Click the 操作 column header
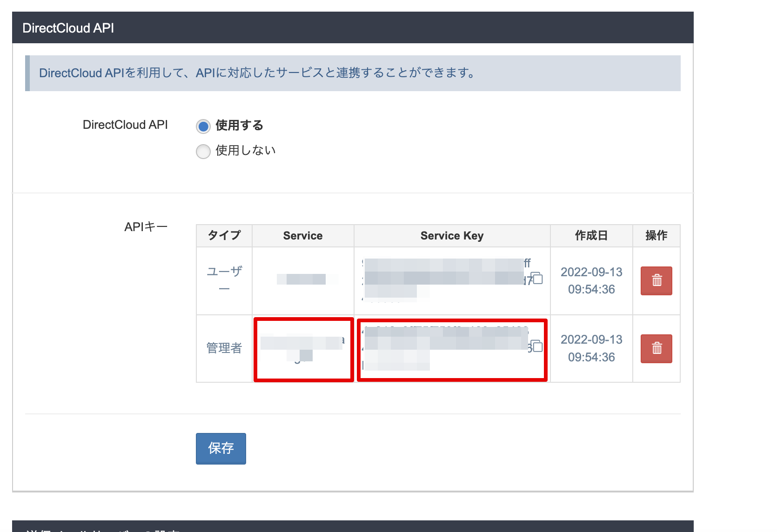 656,236
